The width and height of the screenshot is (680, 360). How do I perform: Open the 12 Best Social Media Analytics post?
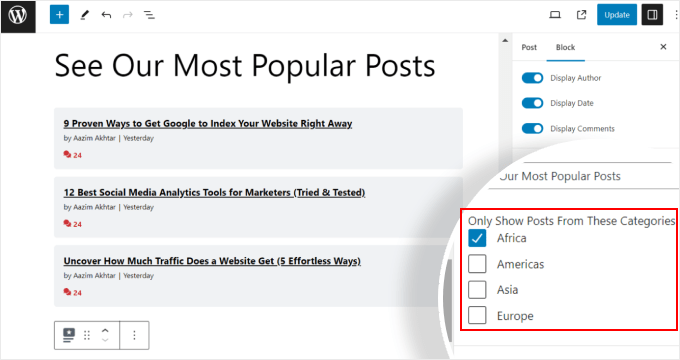point(214,193)
